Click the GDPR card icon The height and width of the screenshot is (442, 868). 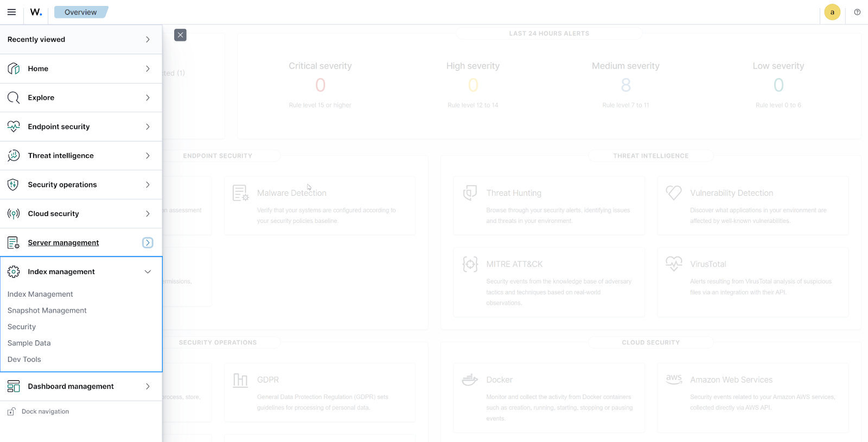click(x=240, y=380)
